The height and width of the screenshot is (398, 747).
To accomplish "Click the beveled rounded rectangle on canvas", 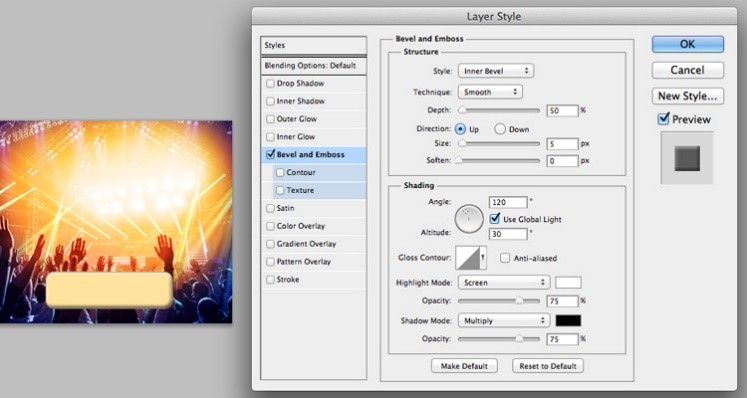I will [x=109, y=290].
